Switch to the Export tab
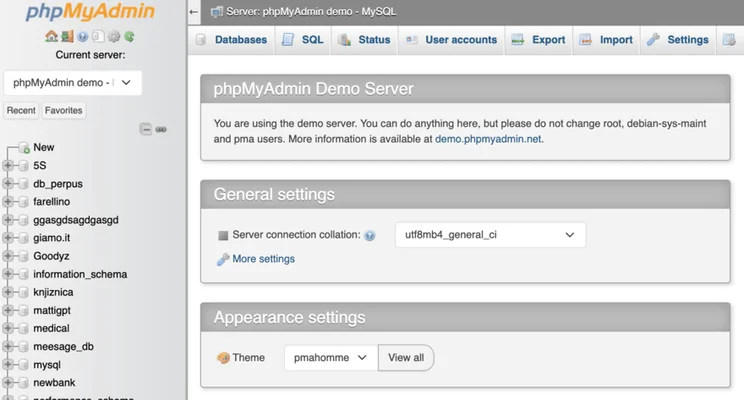The width and height of the screenshot is (744, 400). coord(539,40)
